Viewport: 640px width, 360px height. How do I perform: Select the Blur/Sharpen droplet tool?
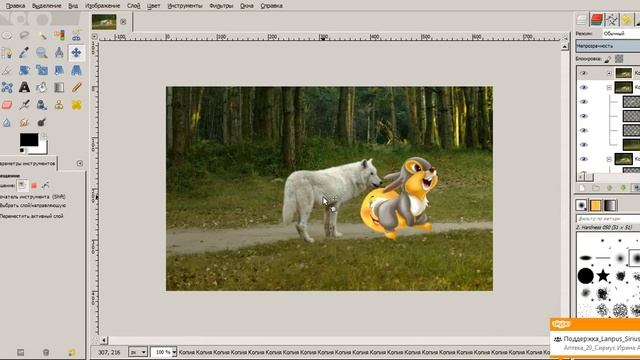pos(7,122)
